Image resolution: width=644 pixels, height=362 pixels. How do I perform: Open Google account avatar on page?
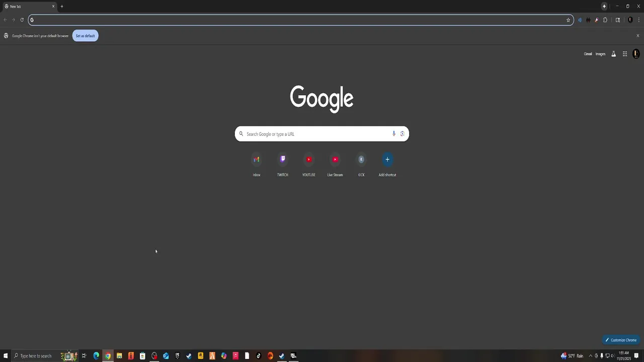coord(636,54)
